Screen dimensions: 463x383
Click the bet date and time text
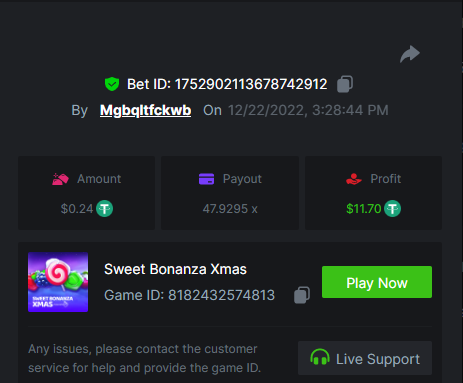tap(308, 110)
